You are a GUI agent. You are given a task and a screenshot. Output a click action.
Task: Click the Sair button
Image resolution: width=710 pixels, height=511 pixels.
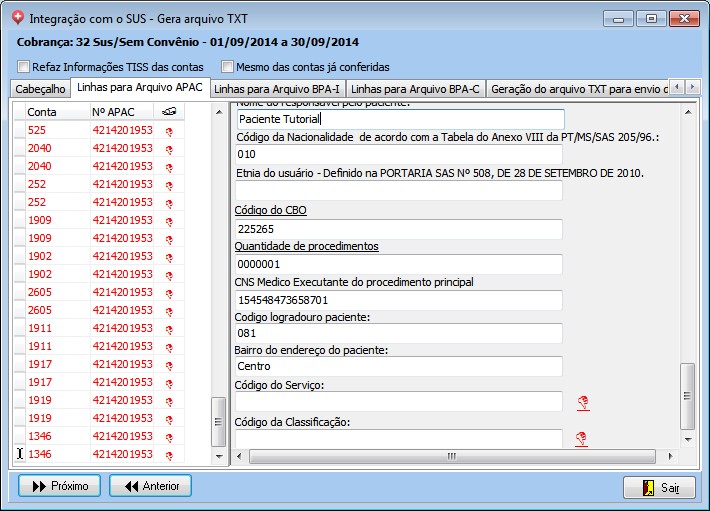coord(658,487)
